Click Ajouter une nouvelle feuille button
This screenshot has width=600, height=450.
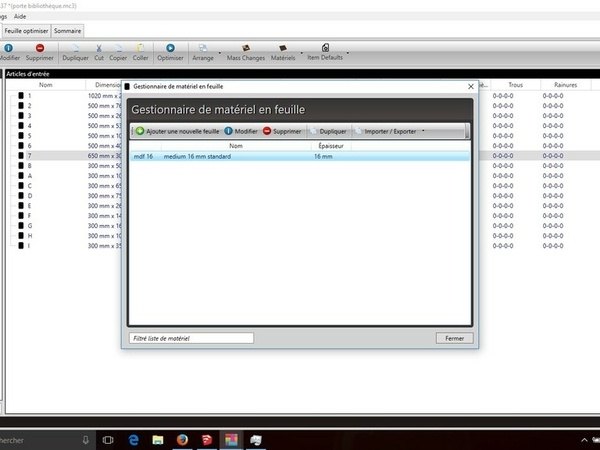click(x=176, y=131)
